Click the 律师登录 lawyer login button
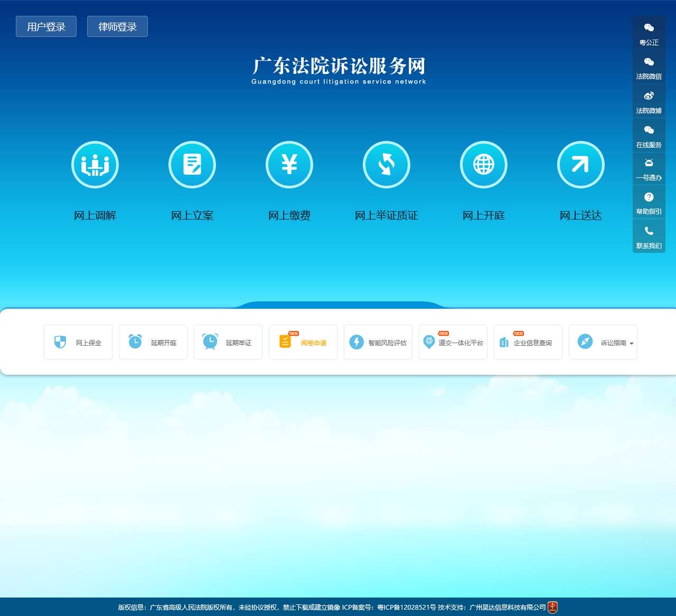Image resolution: width=676 pixels, height=616 pixels. (117, 26)
